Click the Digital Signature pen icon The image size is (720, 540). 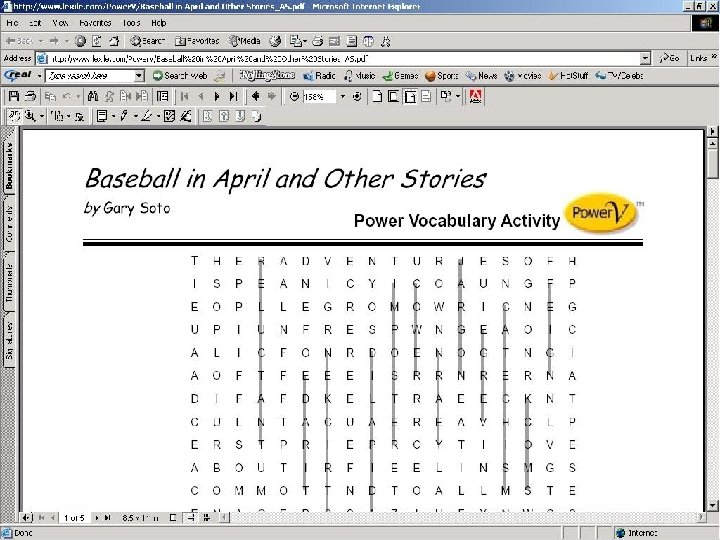point(186,116)
